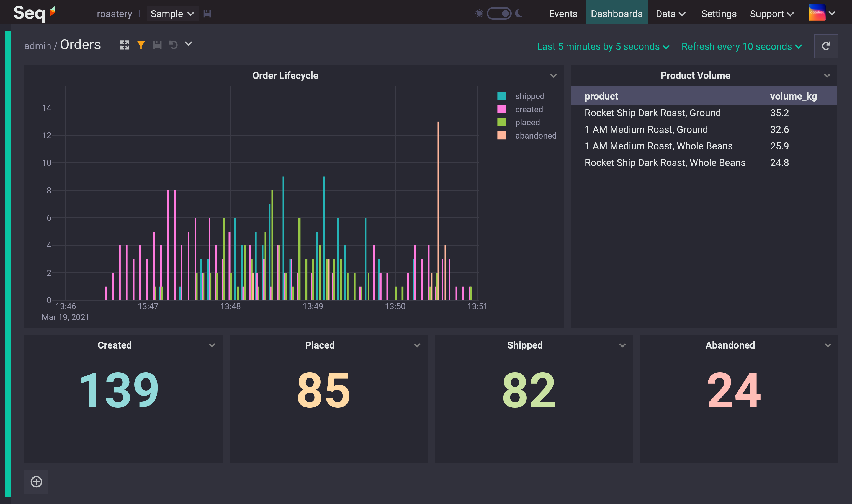The width and height of the screenshot is (852, 504).
Task: Click the Shipped count value 82
Action: pos(529,390)
